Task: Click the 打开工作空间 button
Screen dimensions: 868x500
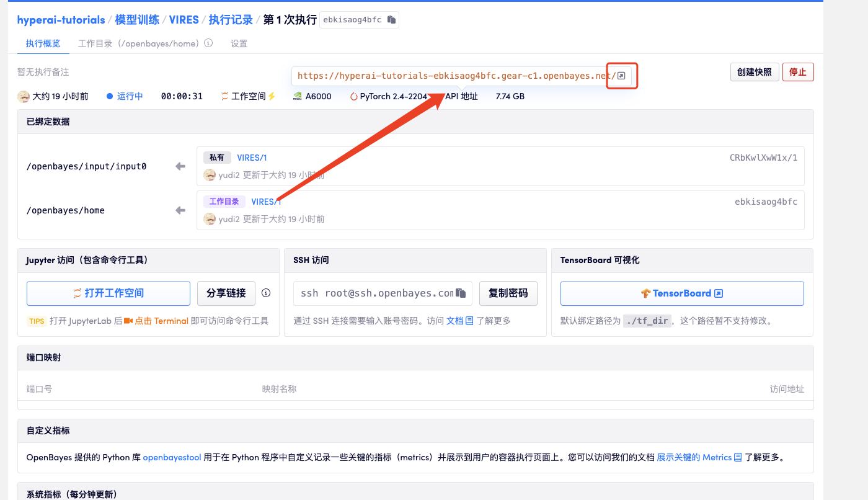Action: tap(108, 293)
